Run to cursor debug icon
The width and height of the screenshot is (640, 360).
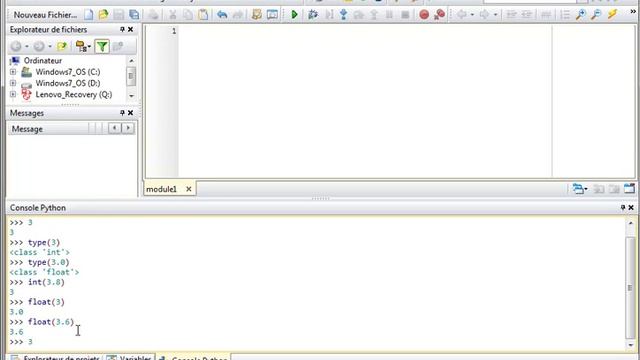click(x=329, y=15)
